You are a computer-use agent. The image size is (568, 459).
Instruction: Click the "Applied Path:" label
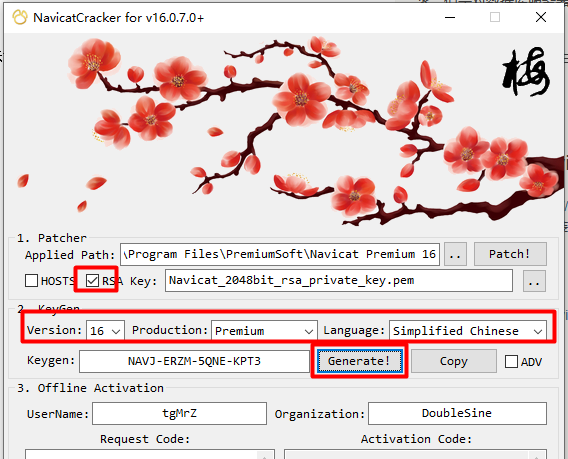70,255
